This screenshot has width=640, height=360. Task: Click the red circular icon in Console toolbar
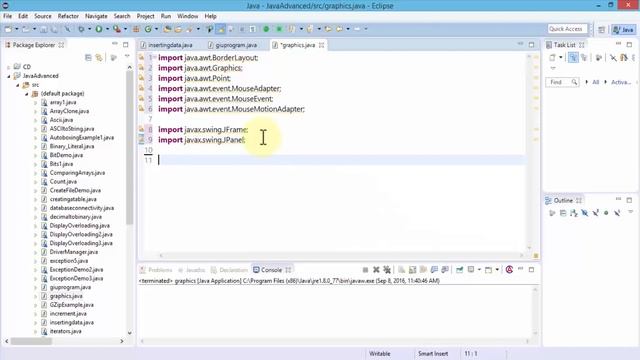[x=509, y=269]
